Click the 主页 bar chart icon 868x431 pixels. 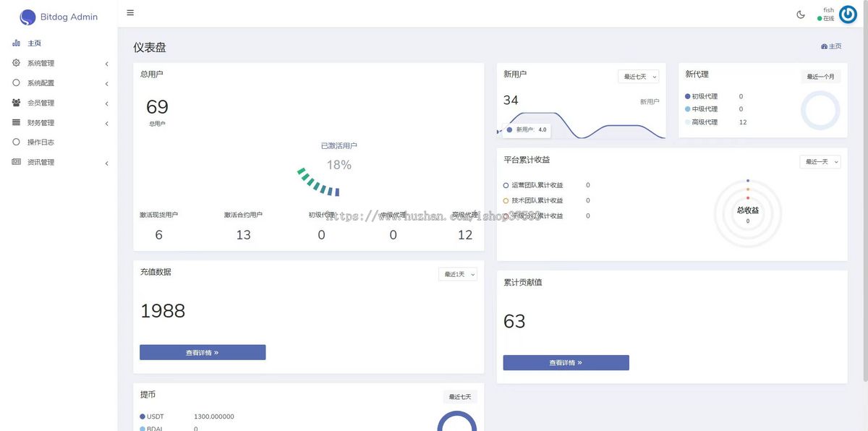coord(16,43)
